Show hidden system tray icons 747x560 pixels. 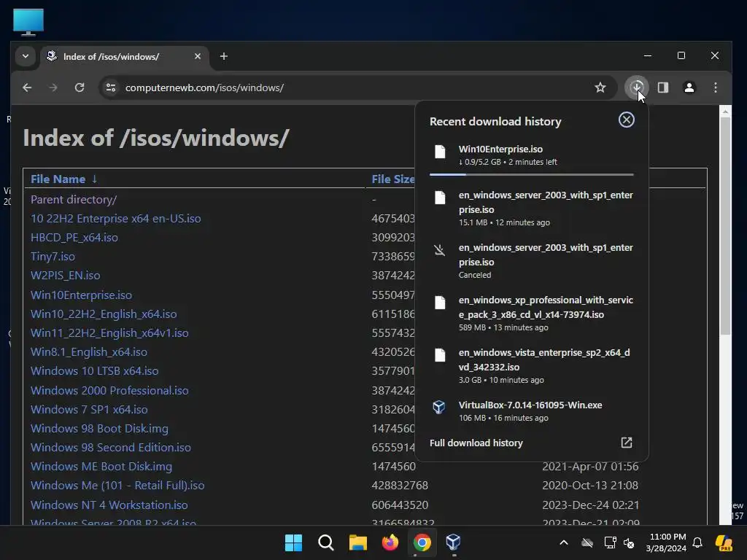564,542
